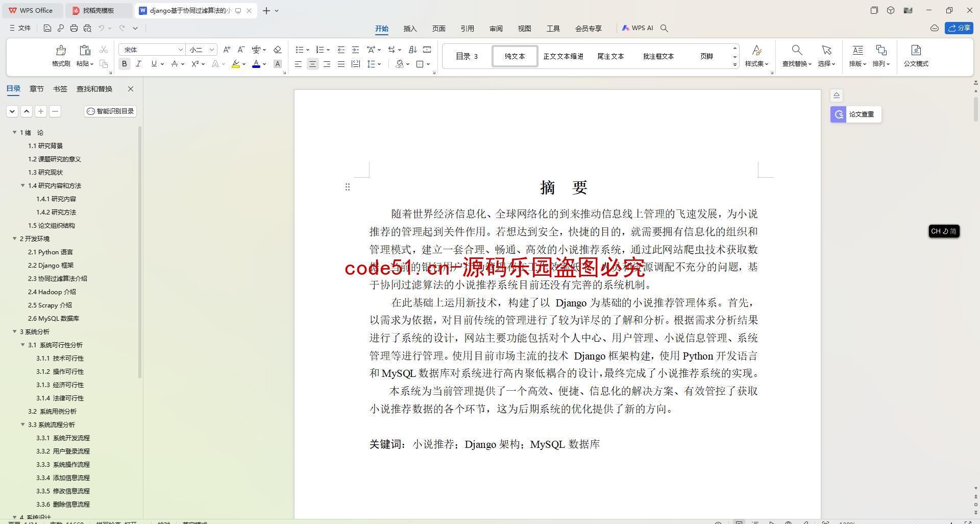
Task: Click the Paper Check (论文查重) button
Action: (x=855, y=114)
